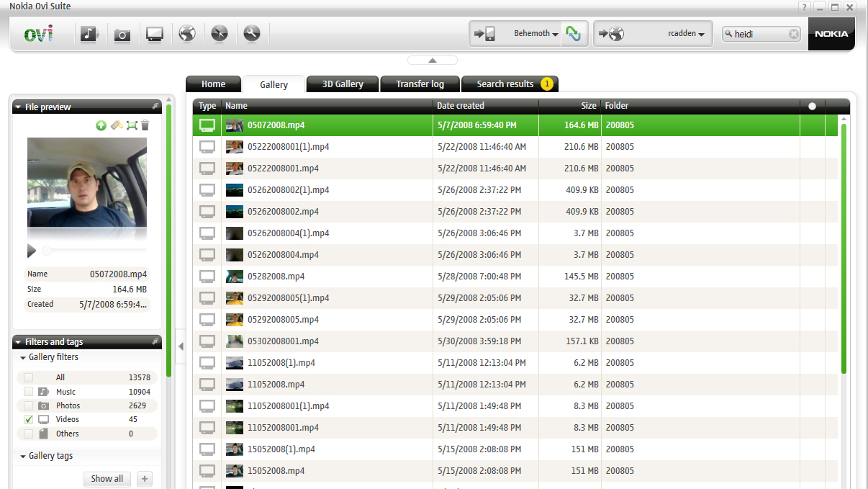Open the Behemoth device dropdown
868x489 pixels.
(536, 34)
